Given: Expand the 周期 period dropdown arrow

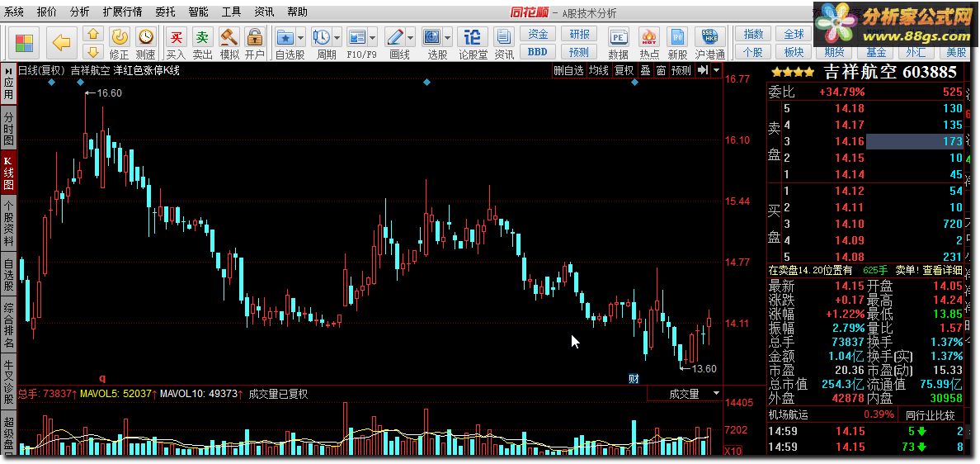Looking at the screenshot, I should coord(337,36).
